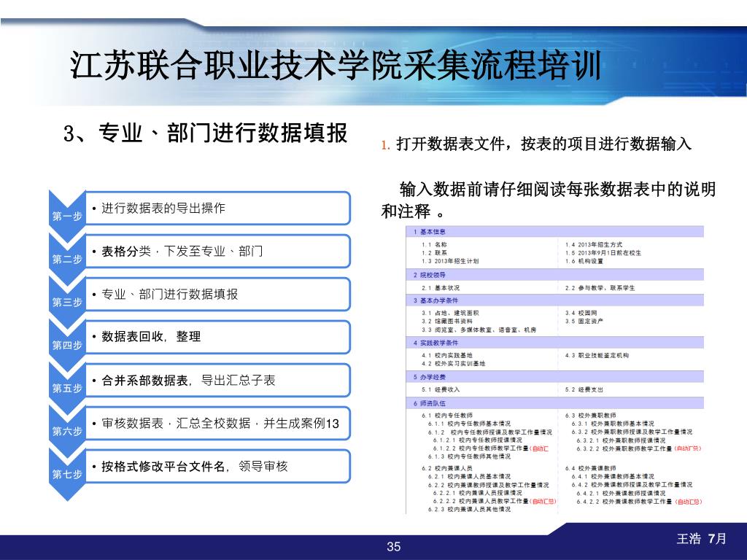The height and width of the screenshot is (560, 747).
Task: Open the 1.5 2013年9月1日前在校生 entry
Action: [x=603, y=253]
